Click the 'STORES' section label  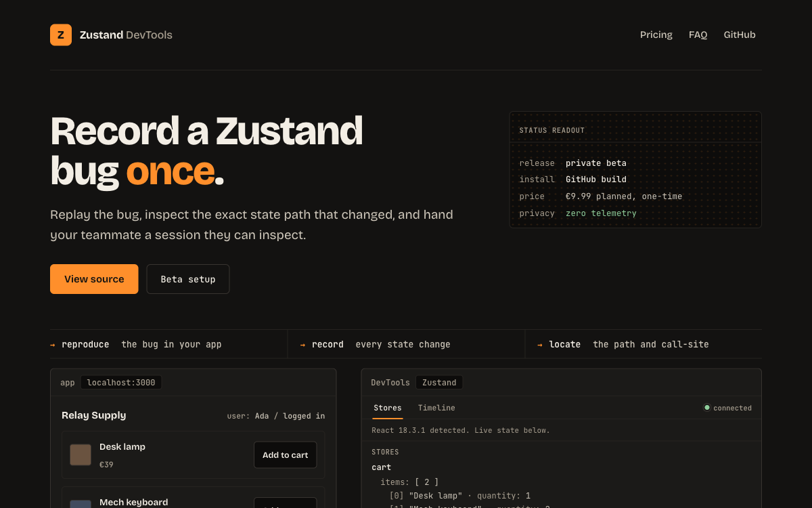(x=385, y=452)
